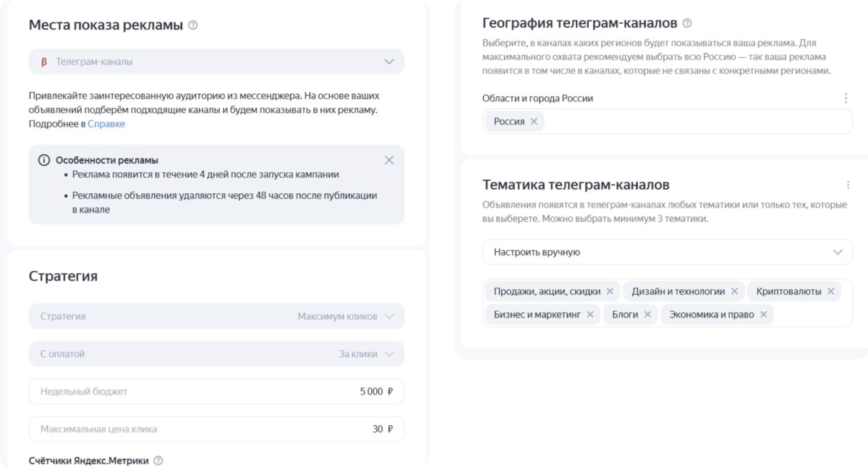The image size is (868, 468).
Task: Open the С оплатой За клики dropdown
Action: click(216, 354)
